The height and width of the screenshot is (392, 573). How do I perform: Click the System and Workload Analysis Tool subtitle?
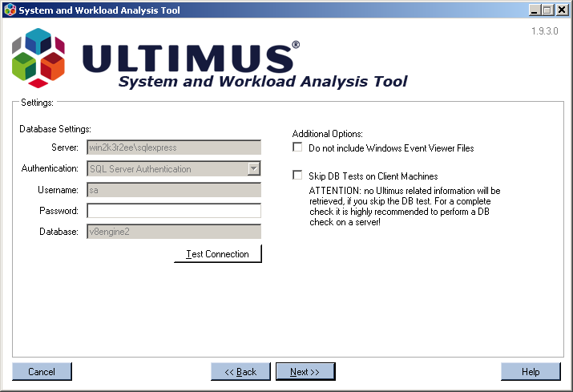pos(263,82)
